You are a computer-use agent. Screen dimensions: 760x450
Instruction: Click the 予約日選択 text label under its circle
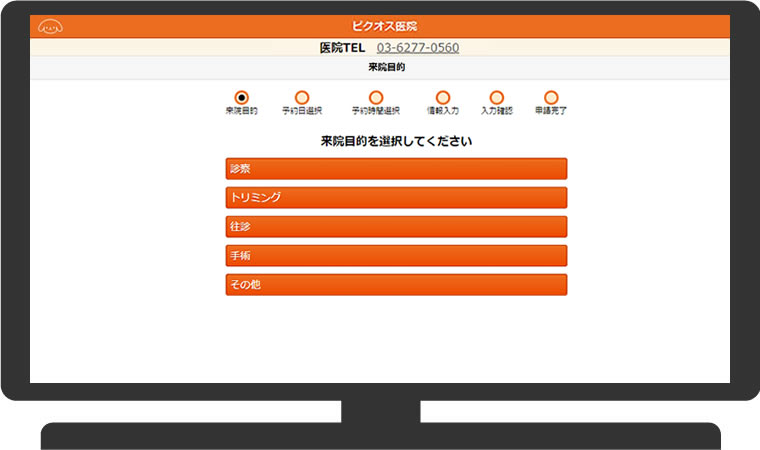[x=302, y=111]
